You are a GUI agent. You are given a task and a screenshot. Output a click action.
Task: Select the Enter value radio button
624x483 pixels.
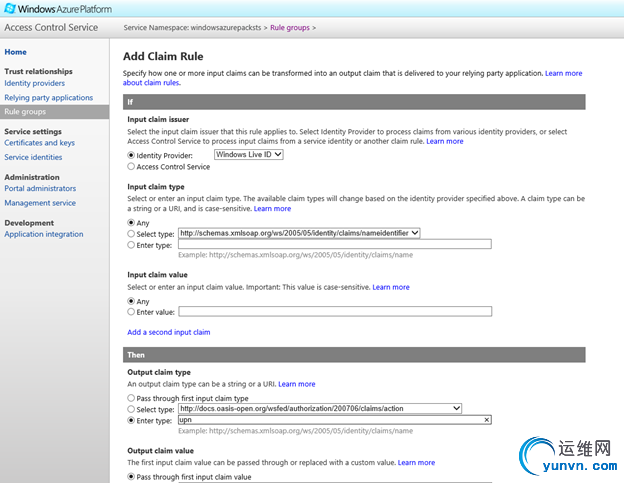(131, 312)
